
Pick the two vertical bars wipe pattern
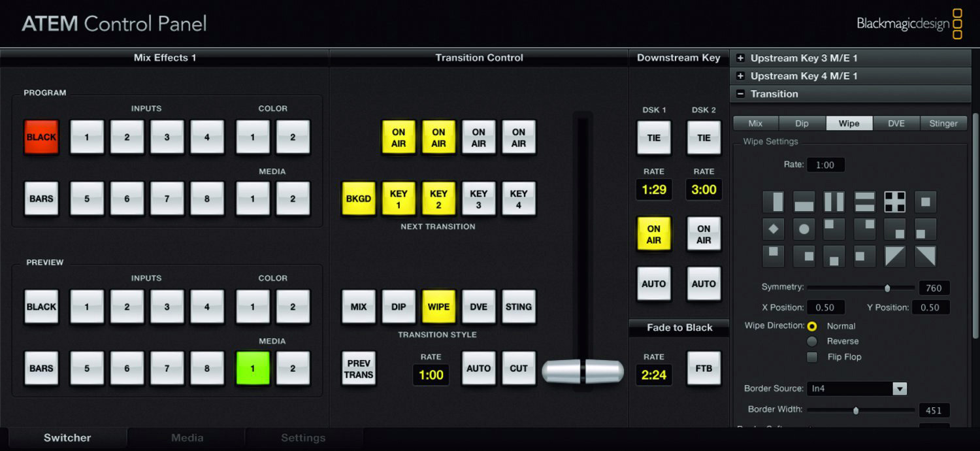click(834, 202)
